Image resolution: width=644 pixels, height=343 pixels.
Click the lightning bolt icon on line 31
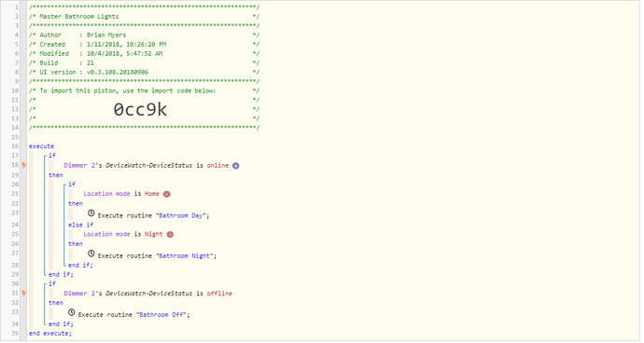pyautogui.click(x=24, y=294)
